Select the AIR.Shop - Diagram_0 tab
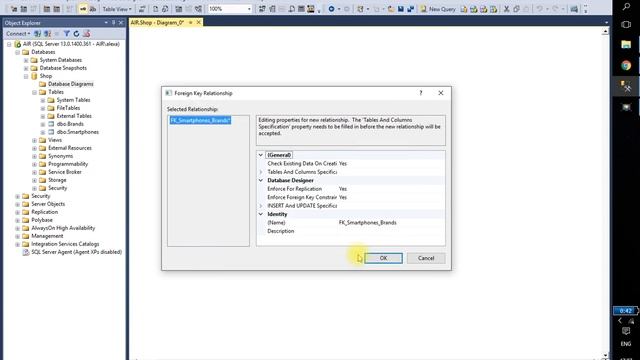The height and width of the screenshot is (360, 640). [157, 22]
